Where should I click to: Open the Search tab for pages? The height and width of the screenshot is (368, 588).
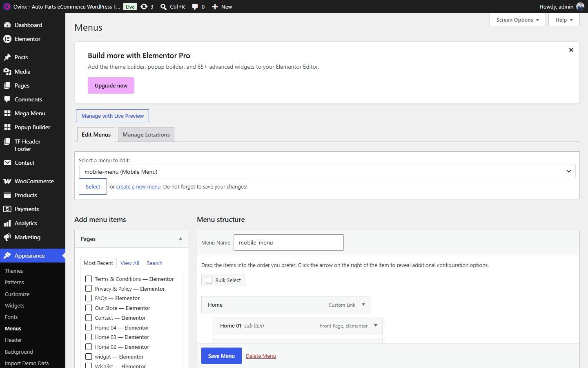(x=154, y=263)
